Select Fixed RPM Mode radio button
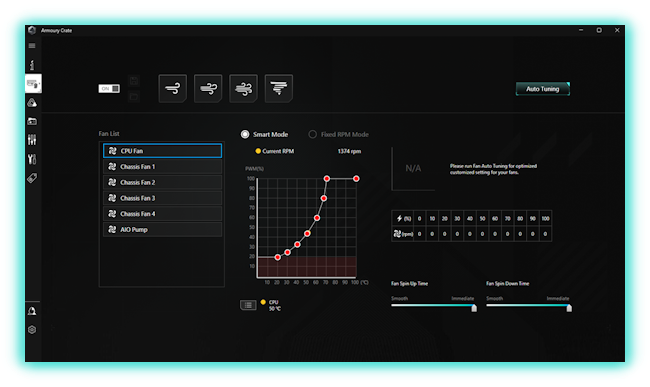650x387 pixels. pos(313,134)
